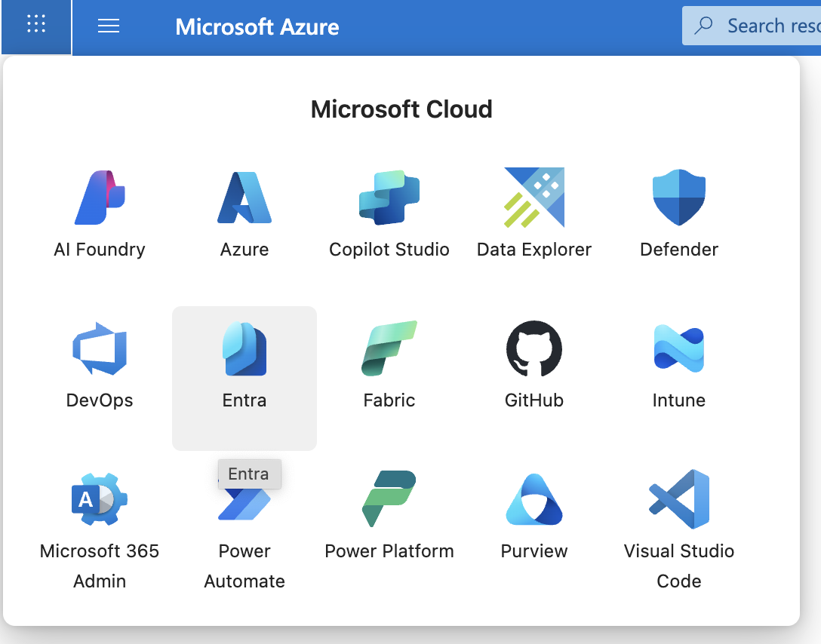Click the Microsoft Azure header text

(257, 27)
